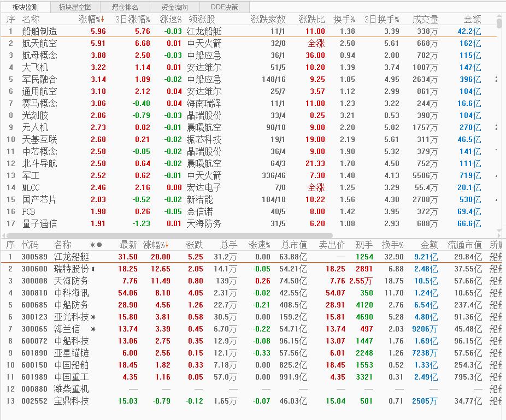Viewport: 506px width, 420px height.
Task: Sort sectors by 3日涨幅% column
Action: coord(133,19)
